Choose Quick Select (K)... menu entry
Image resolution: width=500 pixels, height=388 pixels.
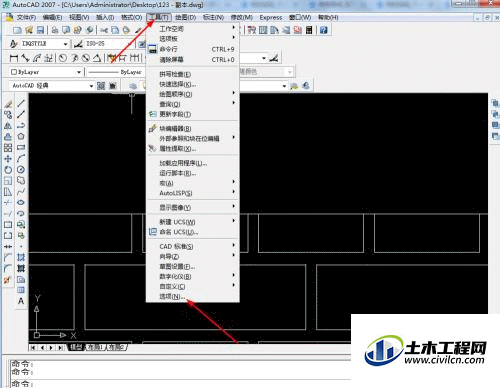click(192, 84)
